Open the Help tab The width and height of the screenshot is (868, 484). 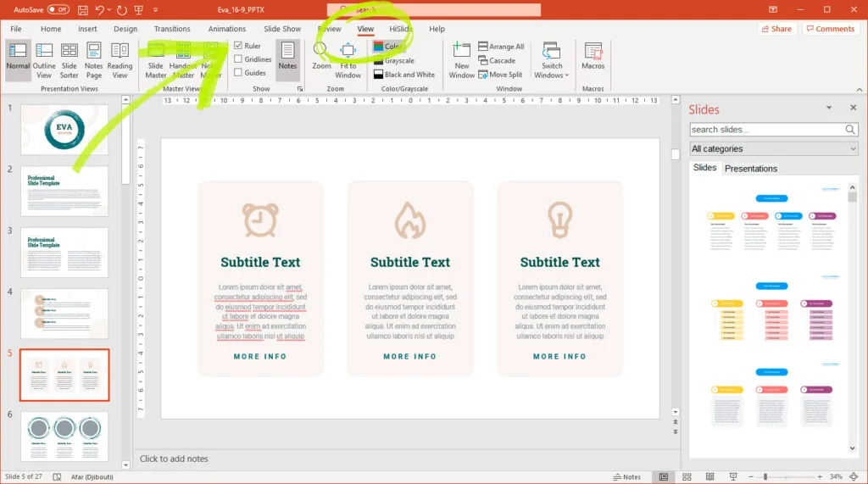tap(437, 29)
